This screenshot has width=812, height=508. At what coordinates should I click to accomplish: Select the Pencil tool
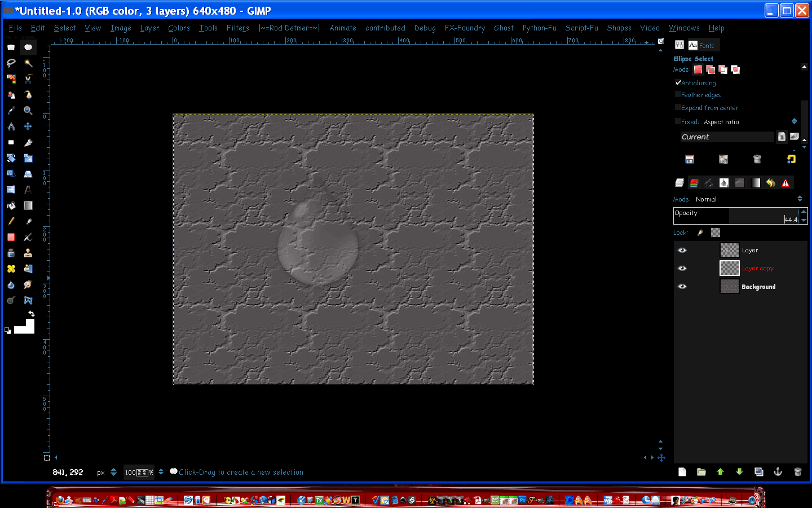[x=11, y=221]
